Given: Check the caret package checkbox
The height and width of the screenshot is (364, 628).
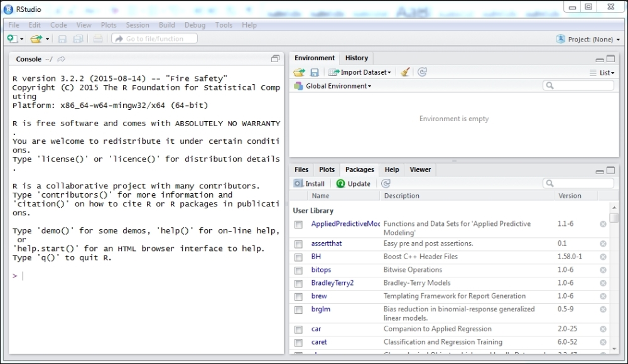Looking at the screenshot, I should pyautogui.click(x=298, y=343).
